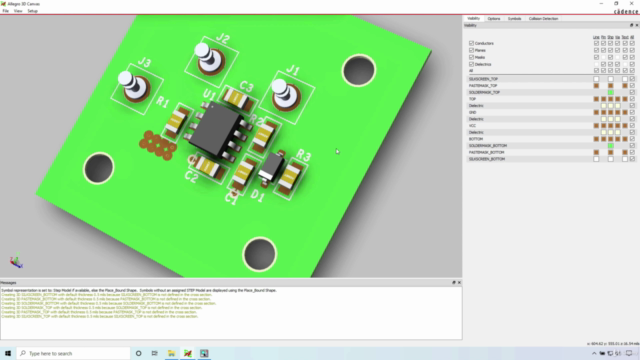Switch to Allegro PCB app in taskbar
Image resolution: width=640 pixels, height=360 pixels.
pyautogui.click(x=188, y=353)
